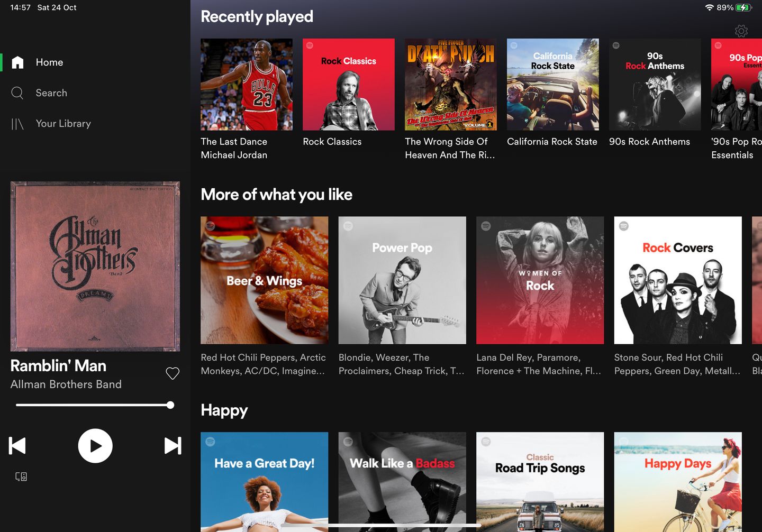The height and width of the screenshot is (532, 762).
Task: Open Power Pop playlist cover
Action: coord(402,280)
